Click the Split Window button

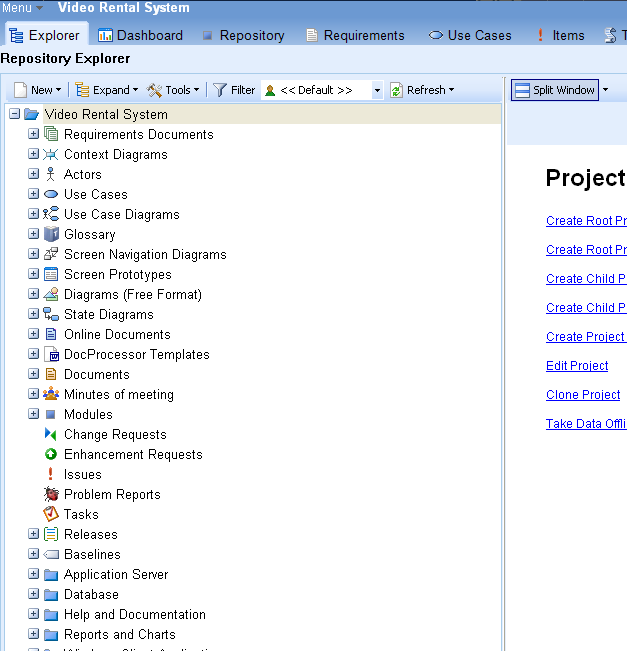click(555, 90)
